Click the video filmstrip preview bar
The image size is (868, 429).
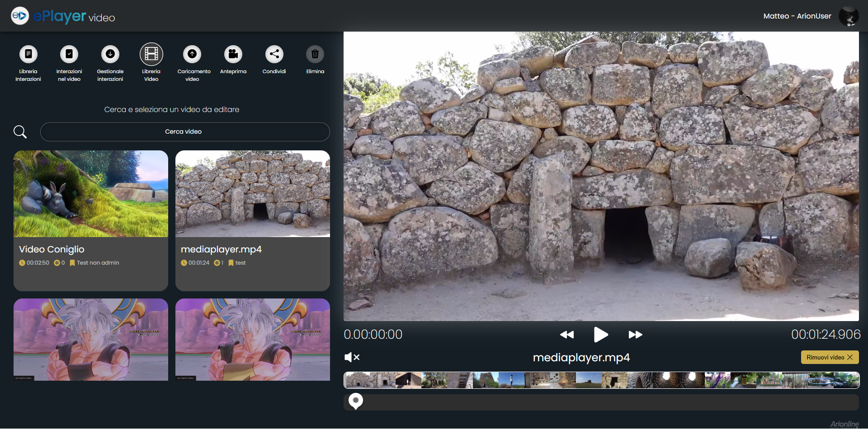click(601, 380)
